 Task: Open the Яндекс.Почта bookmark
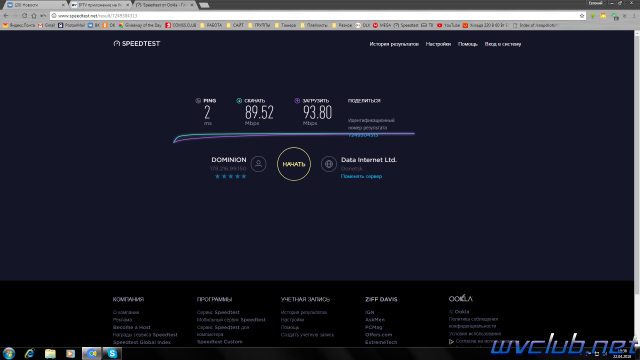[x=19, y=25]
